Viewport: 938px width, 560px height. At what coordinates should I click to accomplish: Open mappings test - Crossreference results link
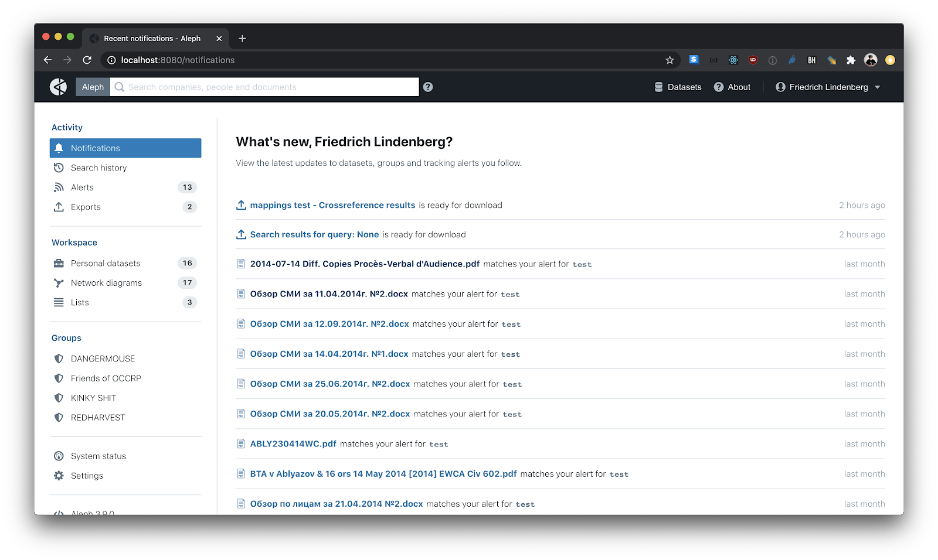332,205
